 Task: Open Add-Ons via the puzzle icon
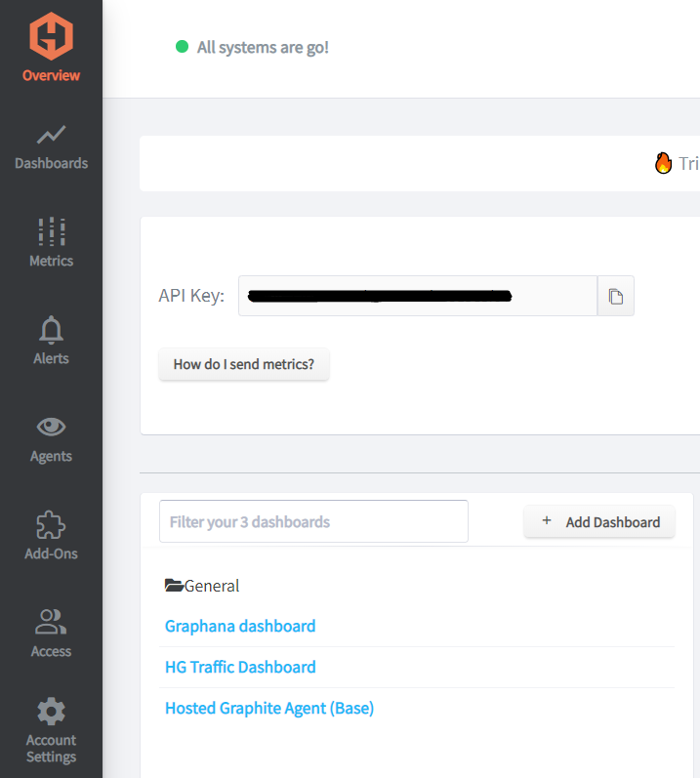[x=51, y=525]
